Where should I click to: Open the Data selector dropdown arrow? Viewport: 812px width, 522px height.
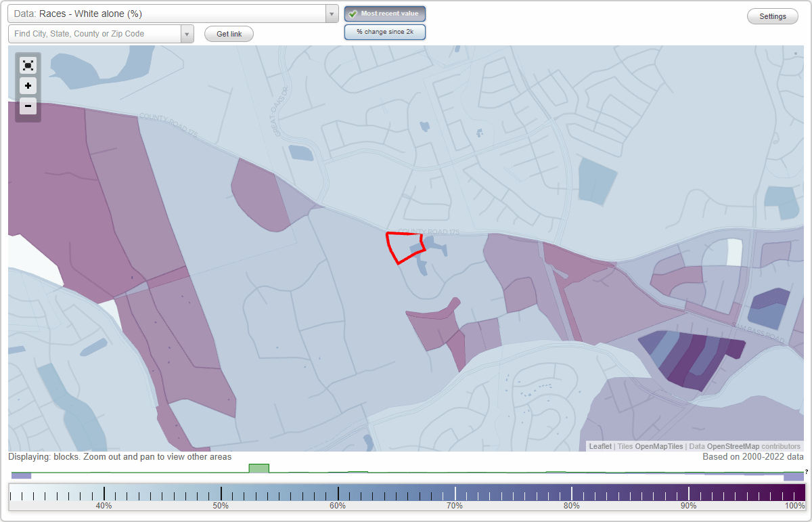tap(332, 14)
